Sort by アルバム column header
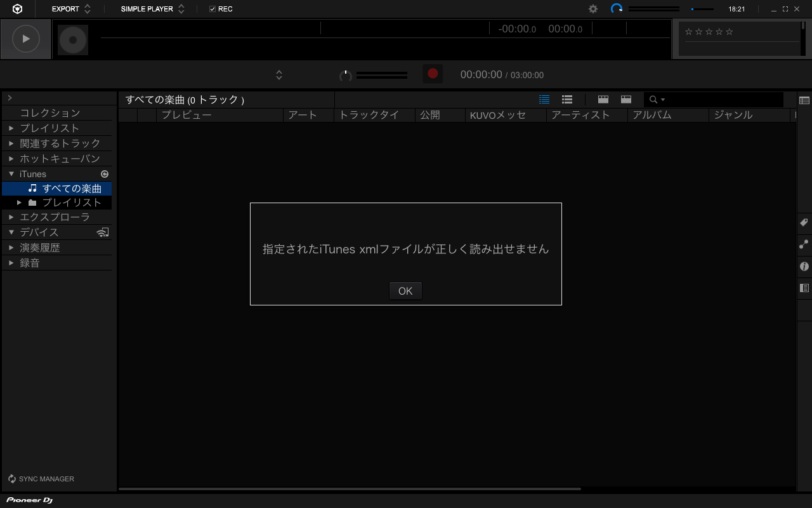Viewport: 812px width, 508px height. tap(669, 115)
